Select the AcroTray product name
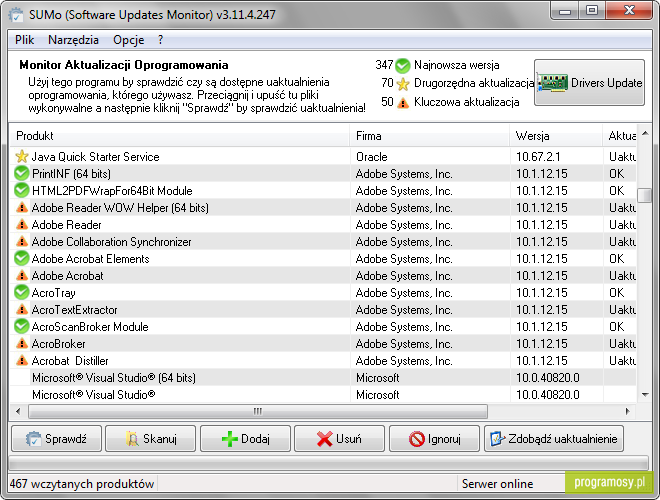Viewport: 660px width, 500px height. pos(53,293)
